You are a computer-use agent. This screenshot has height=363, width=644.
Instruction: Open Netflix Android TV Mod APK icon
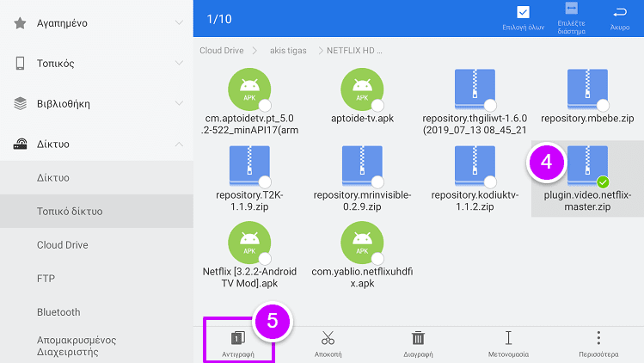click(249, 243)
